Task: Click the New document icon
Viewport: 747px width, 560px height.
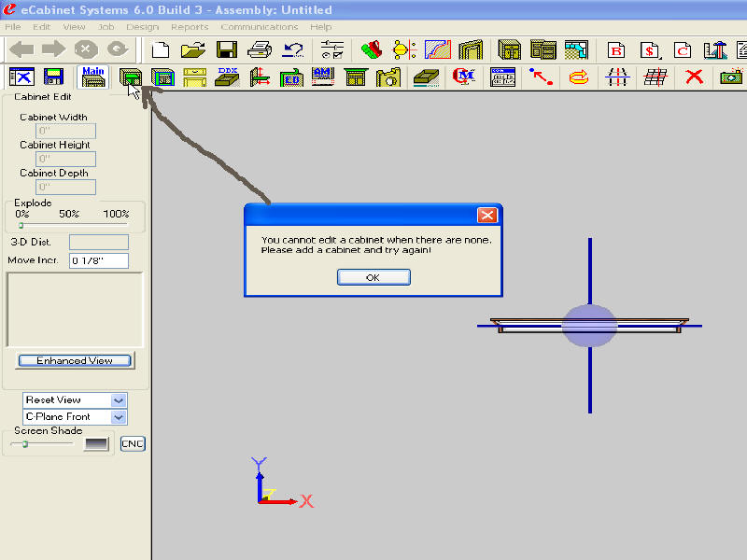Action: pos(160,49)
